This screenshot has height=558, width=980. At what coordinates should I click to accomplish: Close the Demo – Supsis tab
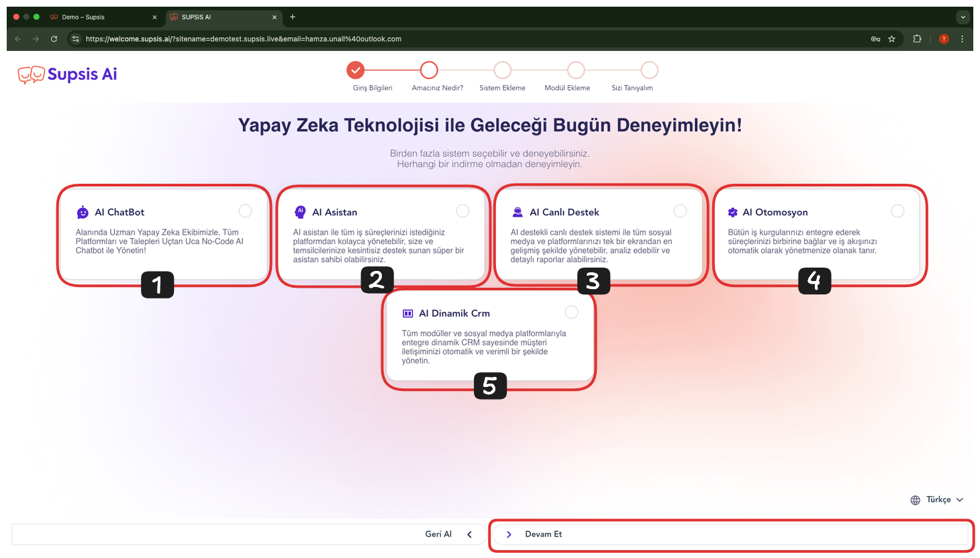[x=154, y=17]
